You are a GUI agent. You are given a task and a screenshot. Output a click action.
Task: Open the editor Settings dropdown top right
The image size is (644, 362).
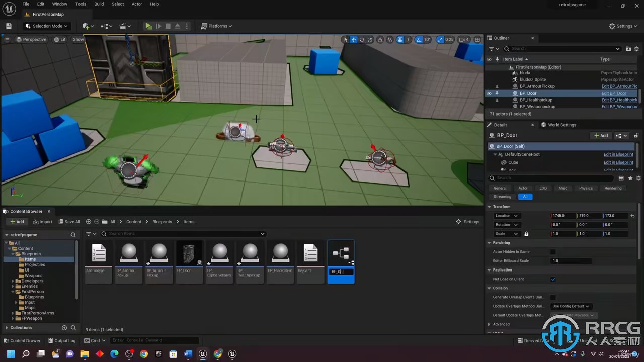(623, 26)
